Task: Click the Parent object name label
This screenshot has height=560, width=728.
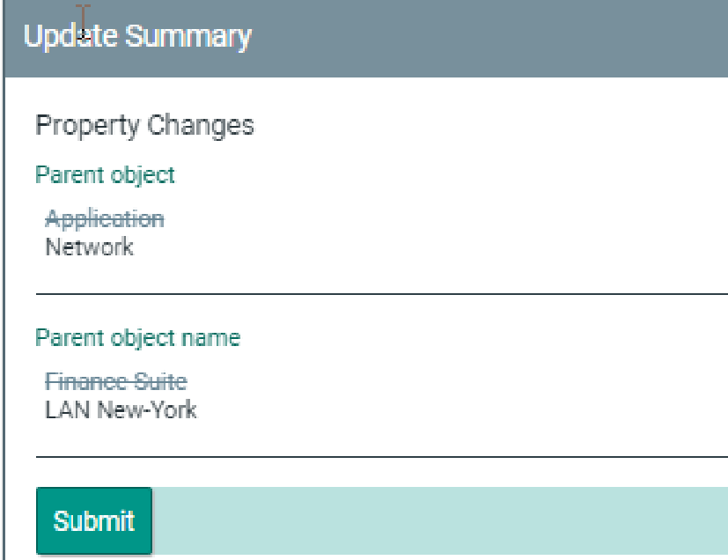Action: click(x=137, y=337)
